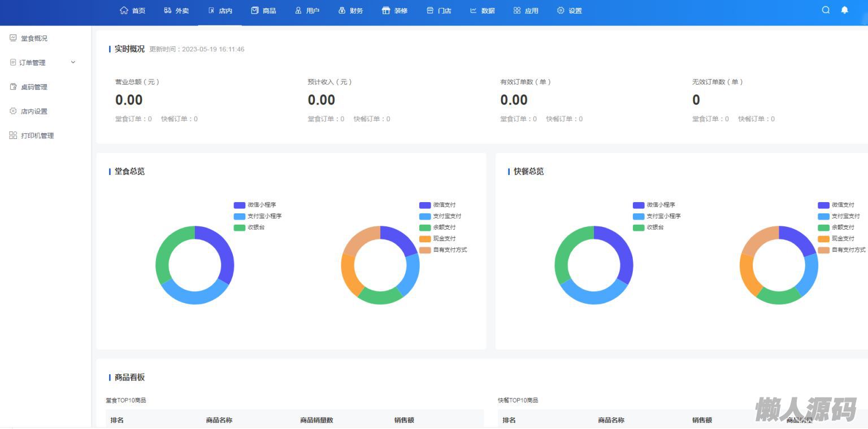Click the 外卖 delivery icon in navbar
Viewport: 868px width, 429px height.
[168, 11]
